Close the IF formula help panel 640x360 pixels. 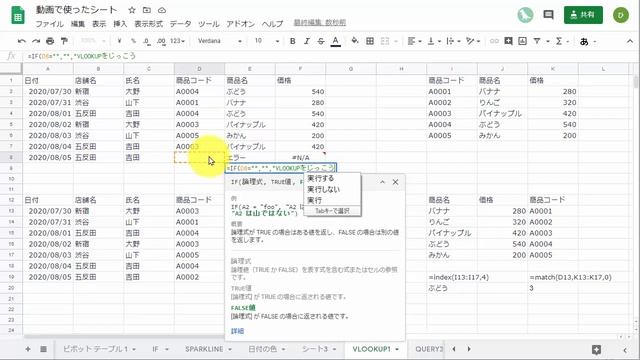[395, 182]
